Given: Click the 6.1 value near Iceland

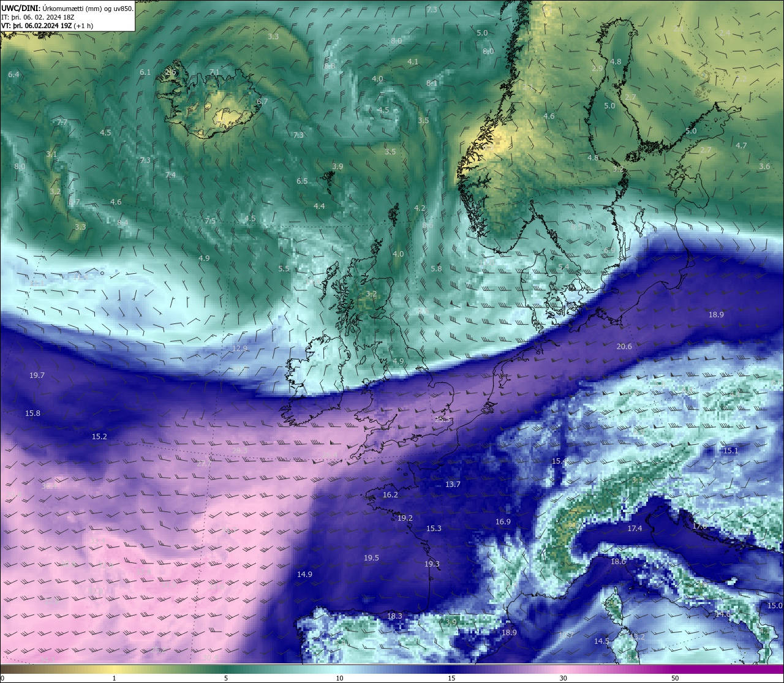Looking at the screenshot, I should click(x=145, y=72).
